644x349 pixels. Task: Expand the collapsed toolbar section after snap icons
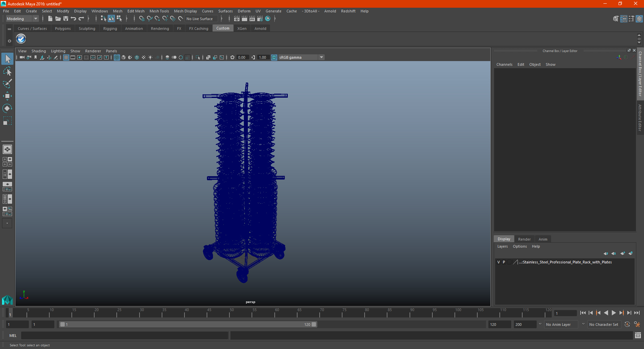[x=222, y=19]
